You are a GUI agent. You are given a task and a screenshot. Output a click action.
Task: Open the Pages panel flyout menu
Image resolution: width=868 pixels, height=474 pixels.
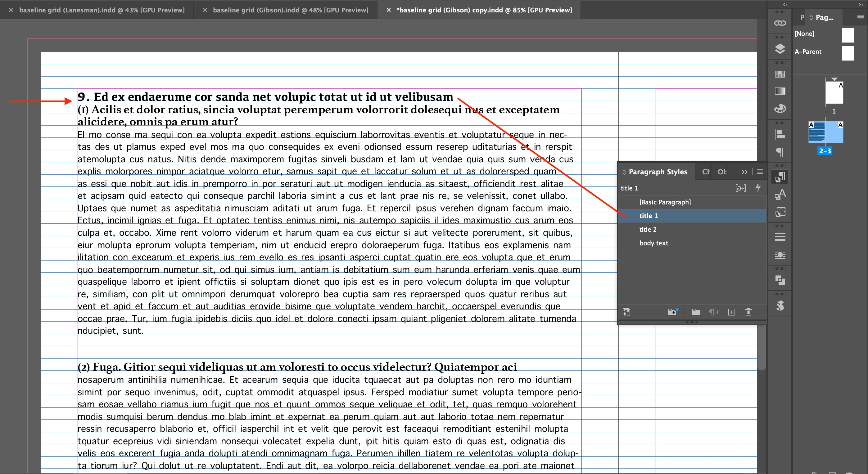point(860,17)
